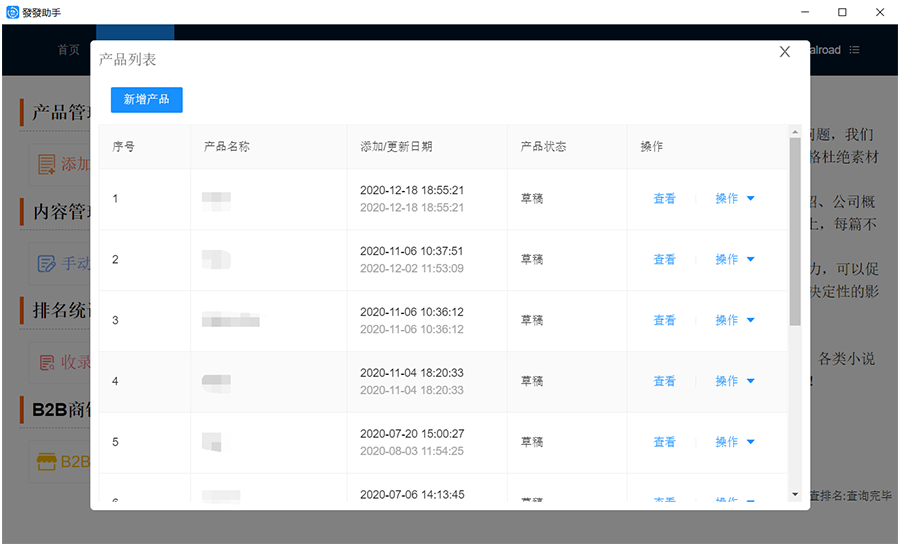
Task: Click the update date 2020-12-02 11:53:09
Action: (x=412, y=268)
